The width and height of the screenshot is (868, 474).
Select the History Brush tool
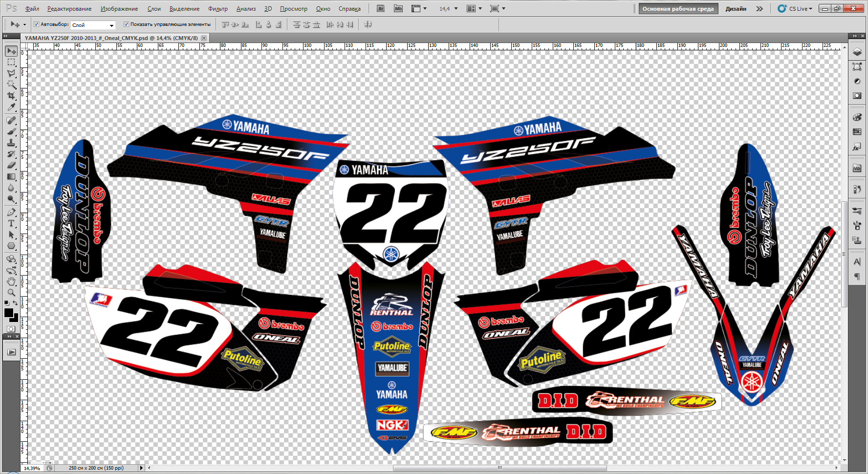(11, 154)
